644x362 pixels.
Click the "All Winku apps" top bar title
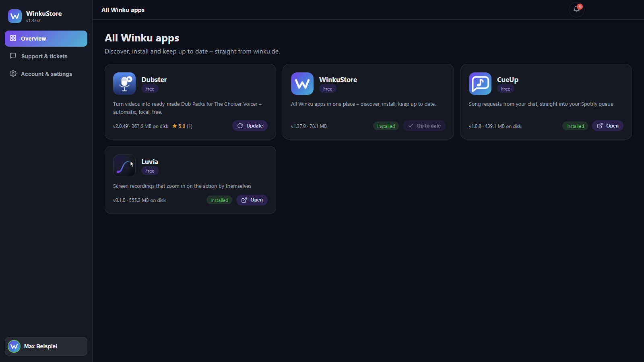pos(123,10)
